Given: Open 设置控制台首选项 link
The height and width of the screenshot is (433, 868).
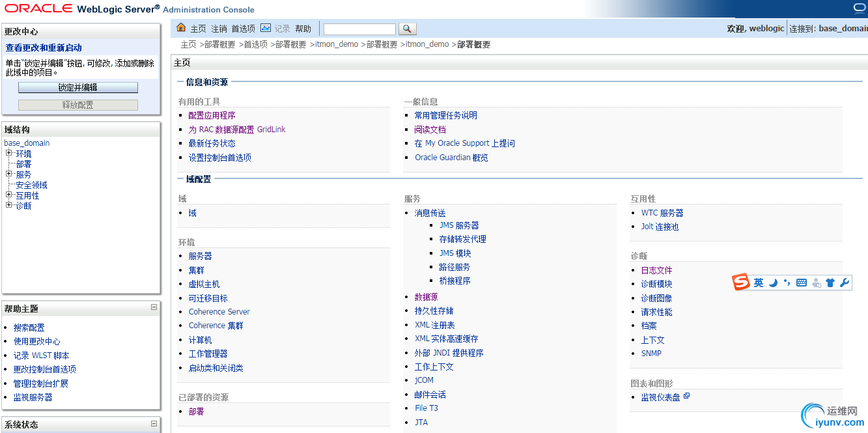Looking at the screenshot, I should pyautogui.click(x=219, y=158).
